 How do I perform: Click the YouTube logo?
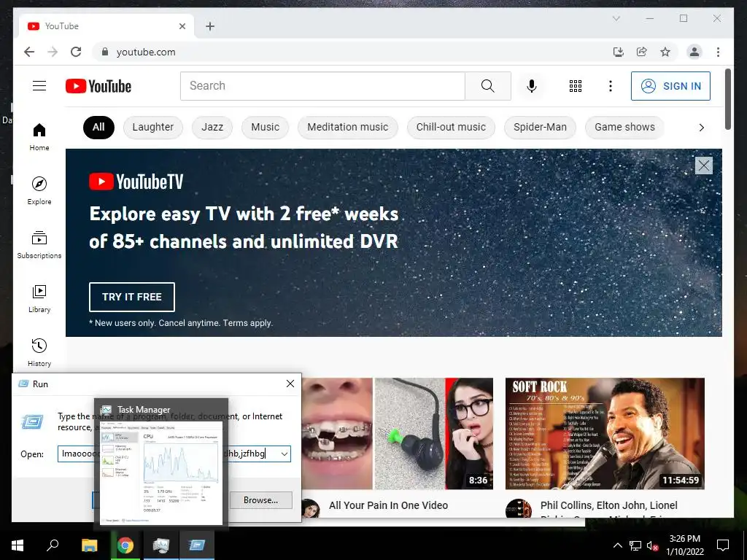pyautogui.click(x=98, y=86)
